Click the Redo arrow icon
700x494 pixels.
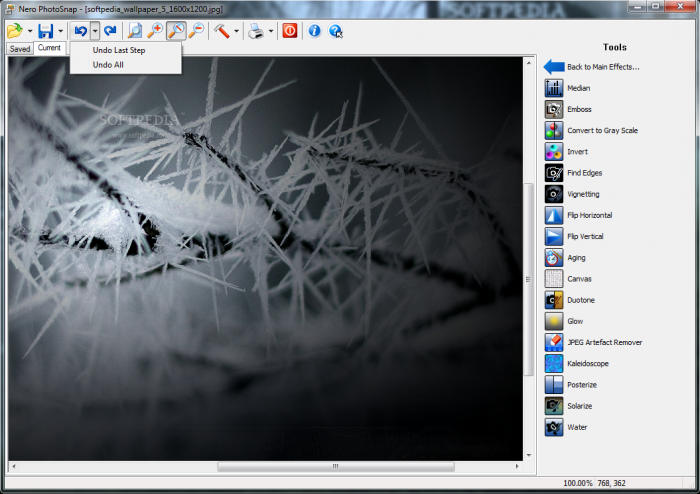tap(110, 31)
